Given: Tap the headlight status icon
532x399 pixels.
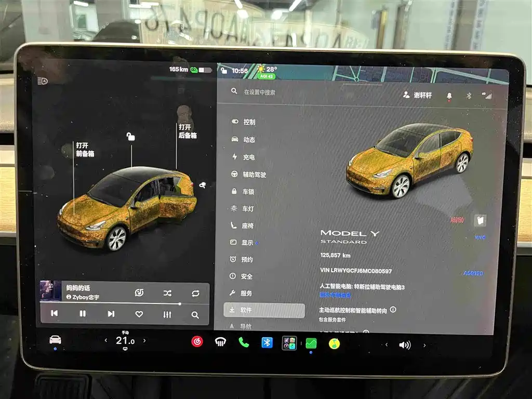Looking at the screenshot, I should (x=43, y=81).
